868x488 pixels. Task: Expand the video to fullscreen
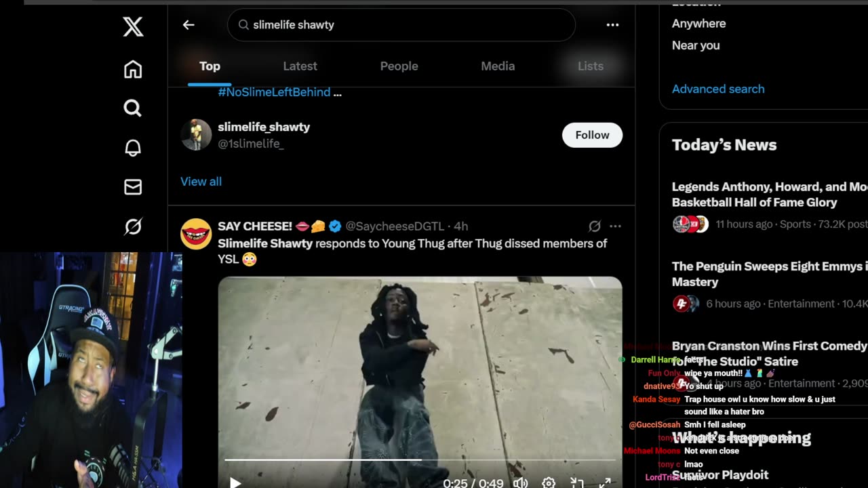[606, 483]
